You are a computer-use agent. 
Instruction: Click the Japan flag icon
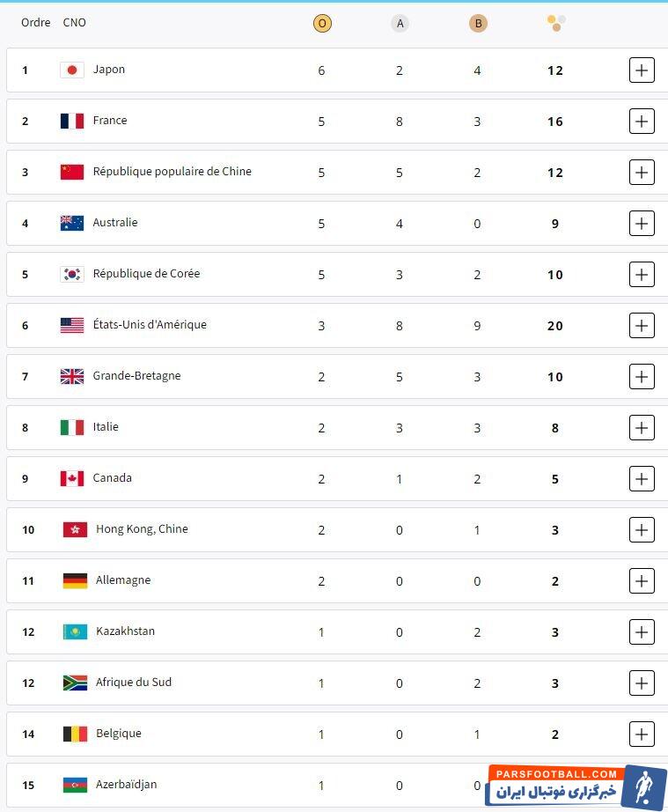(72, 70)
